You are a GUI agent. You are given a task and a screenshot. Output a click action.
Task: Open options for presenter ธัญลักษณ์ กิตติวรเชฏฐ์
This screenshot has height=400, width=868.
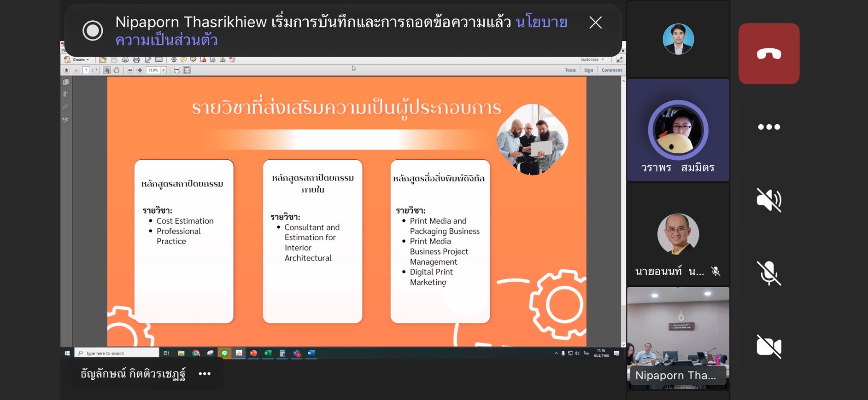coord(205,374)
